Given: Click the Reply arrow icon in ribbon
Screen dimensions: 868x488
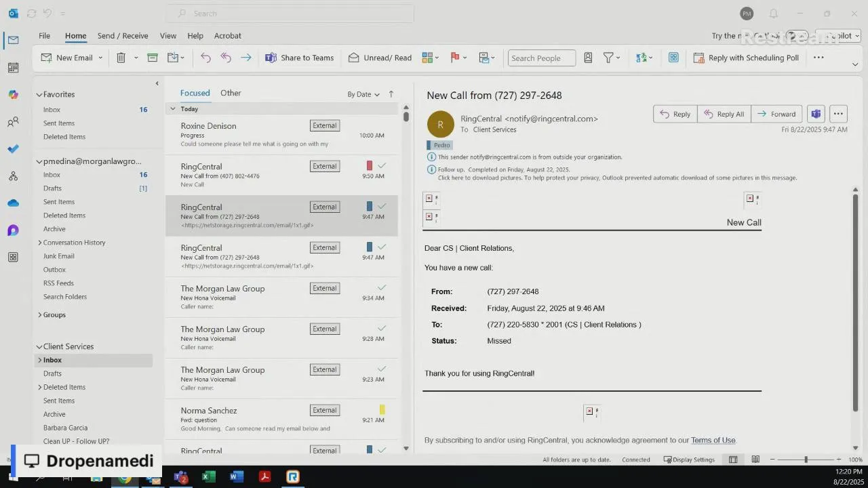Looking at the screenshot, I should pos(205,58).
